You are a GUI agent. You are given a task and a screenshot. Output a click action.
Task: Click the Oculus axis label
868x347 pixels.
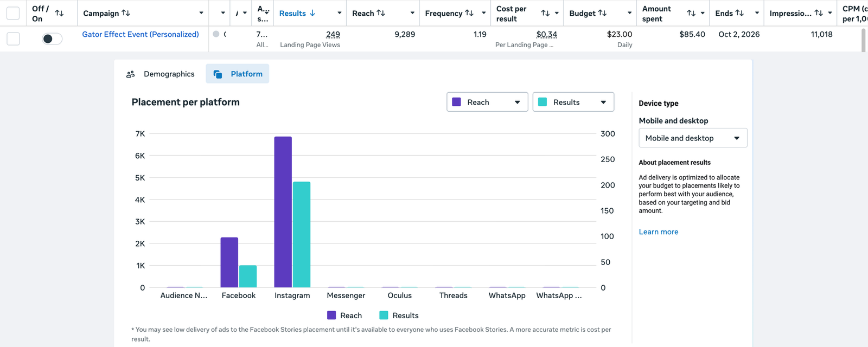pos(400,295)
